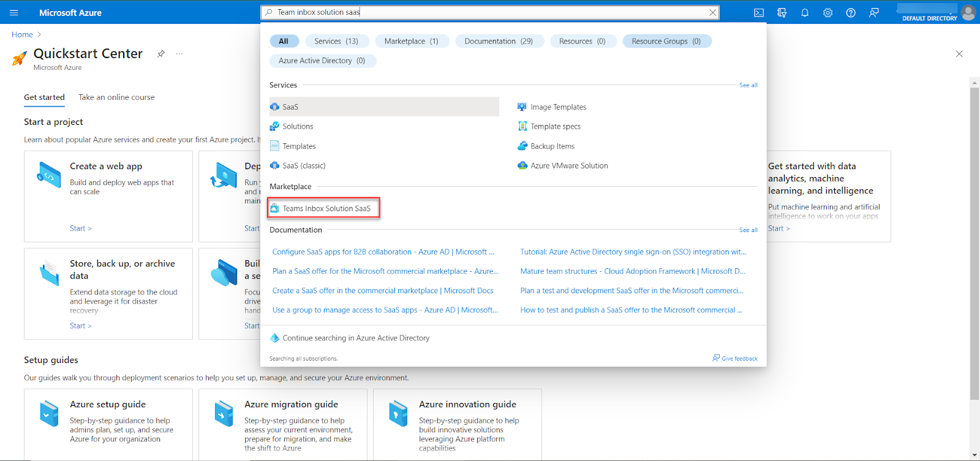Pin Quickstart Center to dashboard
980x461 pixels.
pyautogui.click(x=160, y=54)
